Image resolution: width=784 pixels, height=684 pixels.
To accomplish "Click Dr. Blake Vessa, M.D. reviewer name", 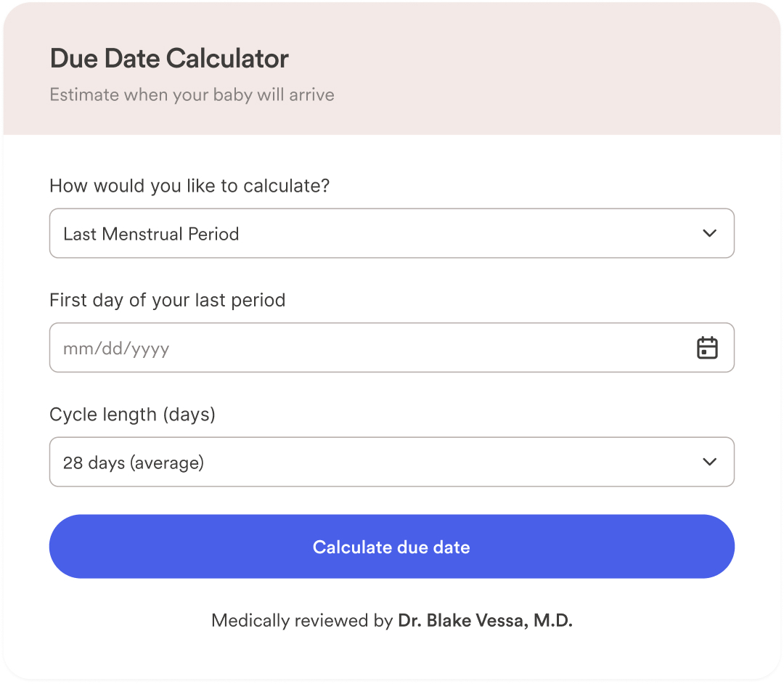I will 486,621.
